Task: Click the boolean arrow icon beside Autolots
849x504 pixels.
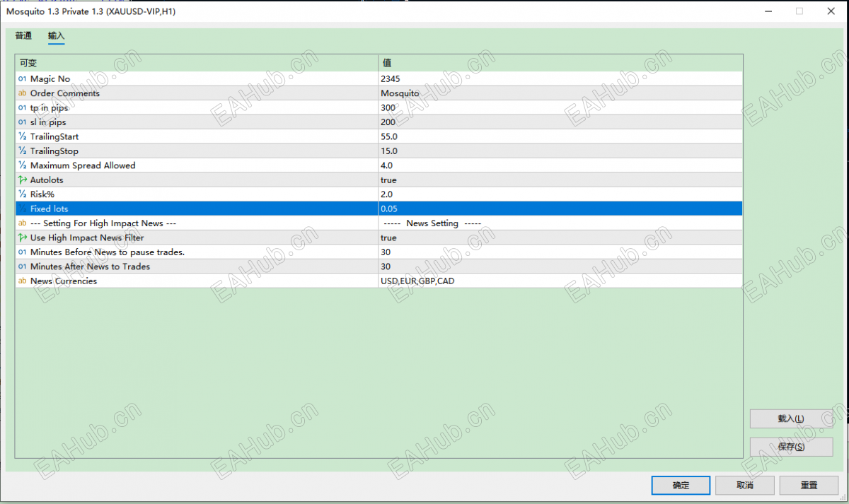Action: point(22,180)
